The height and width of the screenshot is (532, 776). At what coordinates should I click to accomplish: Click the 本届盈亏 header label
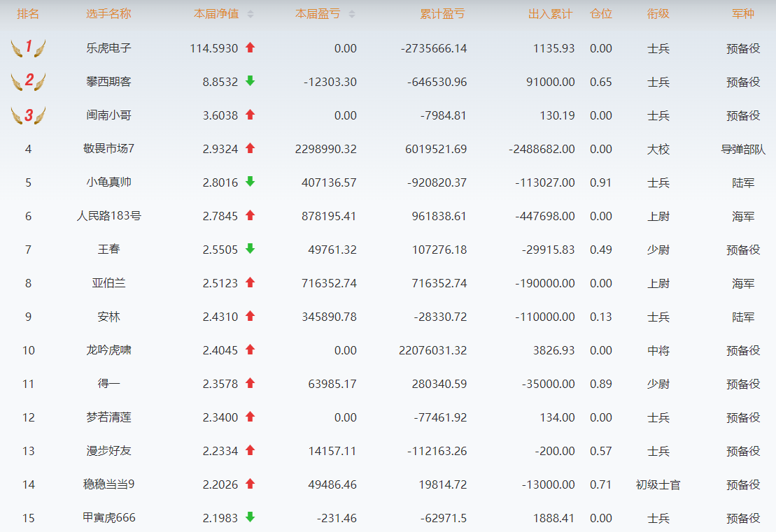[318, 14]
